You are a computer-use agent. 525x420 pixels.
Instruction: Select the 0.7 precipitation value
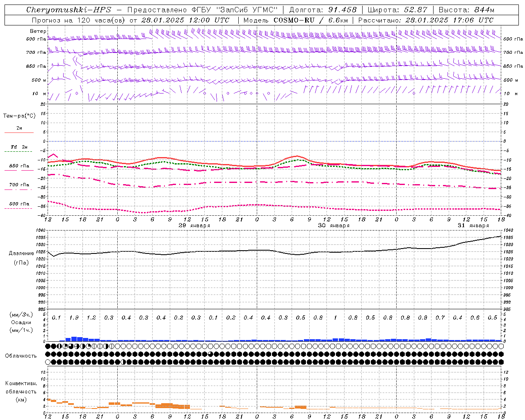(x=440, y=318)
